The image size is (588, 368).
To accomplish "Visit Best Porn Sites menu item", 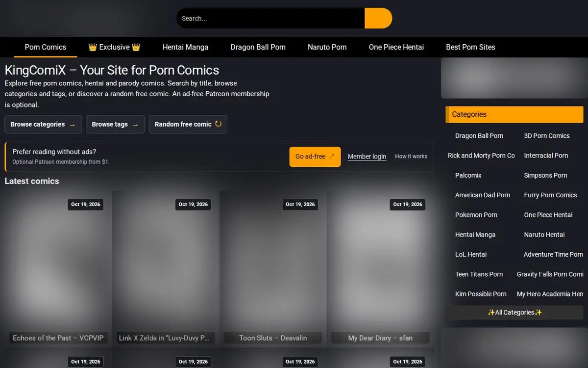I will [470, 47].
